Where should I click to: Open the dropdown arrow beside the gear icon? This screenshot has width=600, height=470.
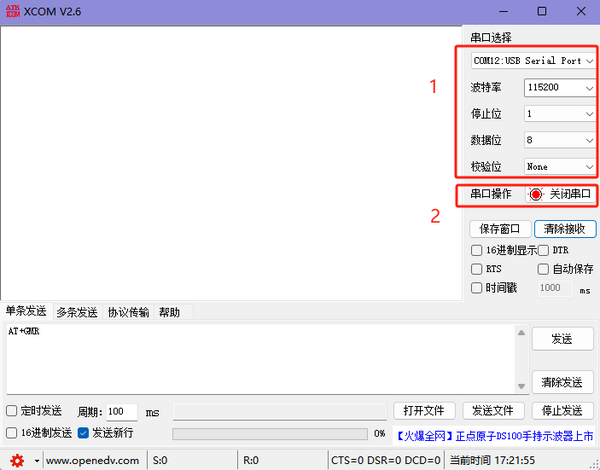pos(37,460)
